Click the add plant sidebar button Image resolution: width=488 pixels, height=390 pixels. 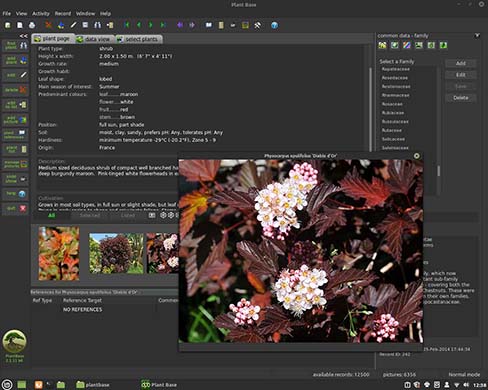tap(16, 60)
